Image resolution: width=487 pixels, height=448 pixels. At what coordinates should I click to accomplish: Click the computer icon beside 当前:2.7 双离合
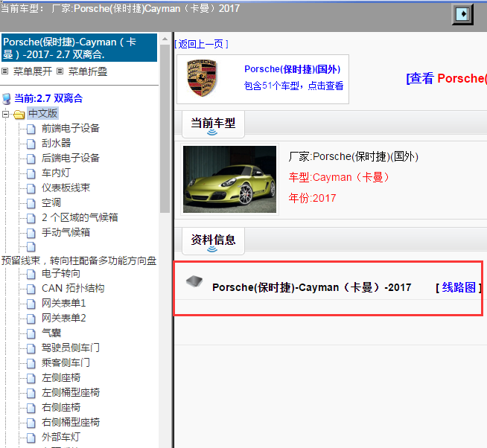[x=6, y=99]
